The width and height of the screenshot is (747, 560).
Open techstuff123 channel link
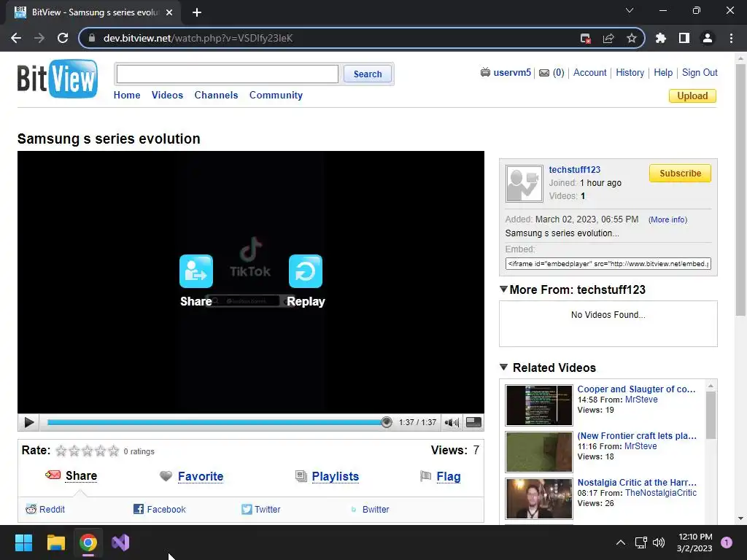tap(575, 169)
